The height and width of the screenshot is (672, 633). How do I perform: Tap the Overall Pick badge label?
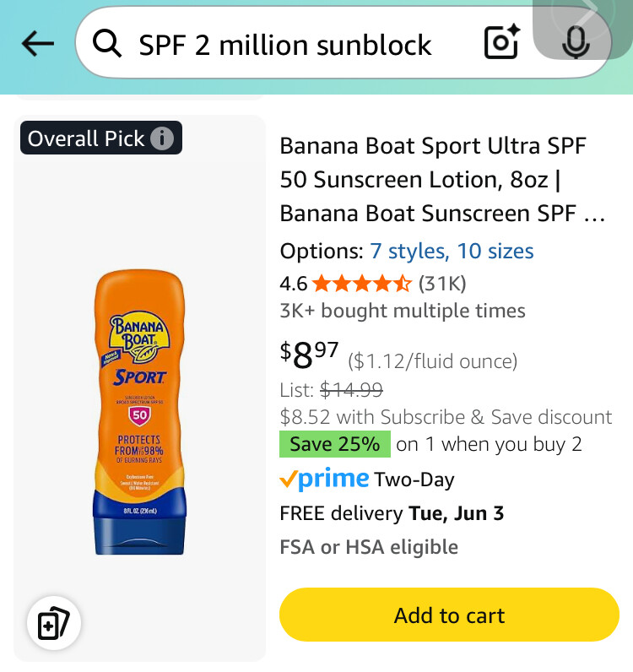pos(86,138)
